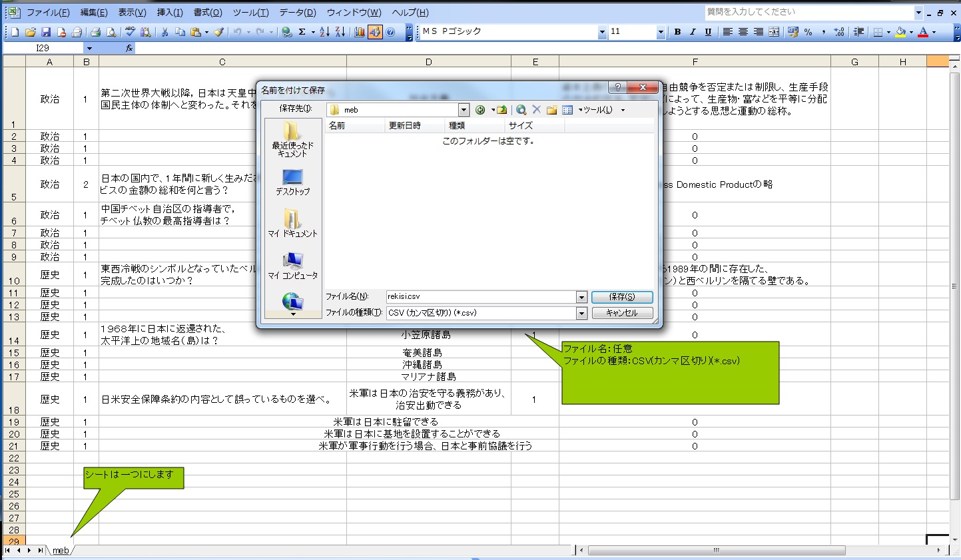Click the Search the Web globe icon

[x=521, y=110]
